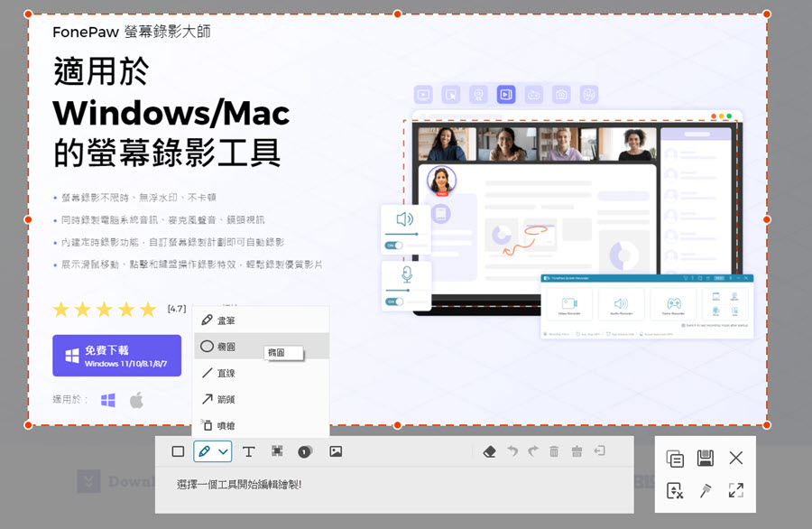Click the large speaker icon card
The image size is (812, 529).
pos(405,229)
